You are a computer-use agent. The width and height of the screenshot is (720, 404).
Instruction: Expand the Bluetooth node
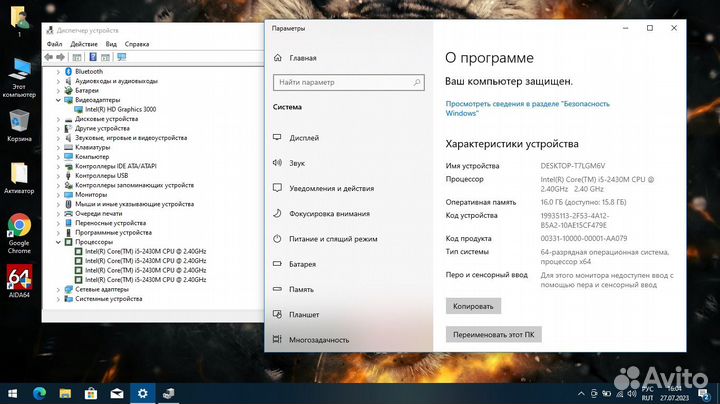point(58,72)
